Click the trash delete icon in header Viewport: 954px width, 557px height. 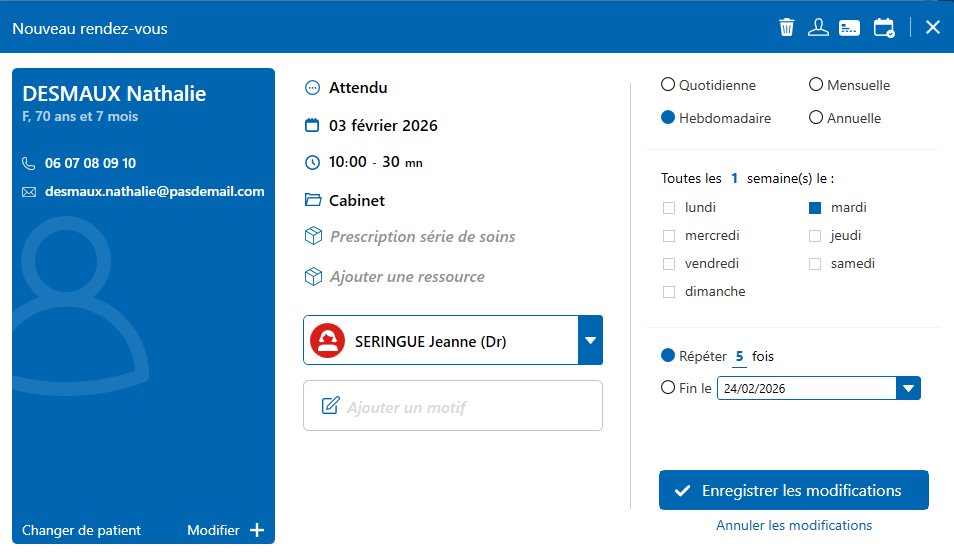click(787, 28)
